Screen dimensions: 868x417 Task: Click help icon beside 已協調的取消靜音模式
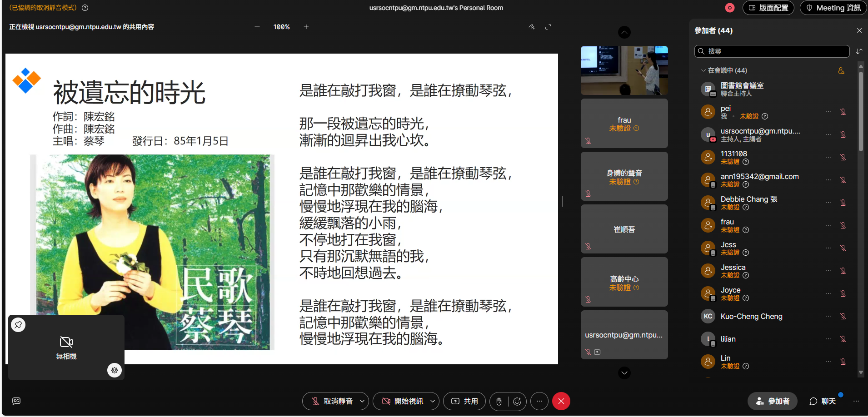click(85, 8)
